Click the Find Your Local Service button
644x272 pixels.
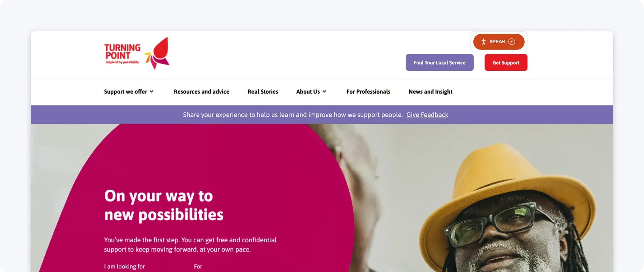tap(439, 63)
